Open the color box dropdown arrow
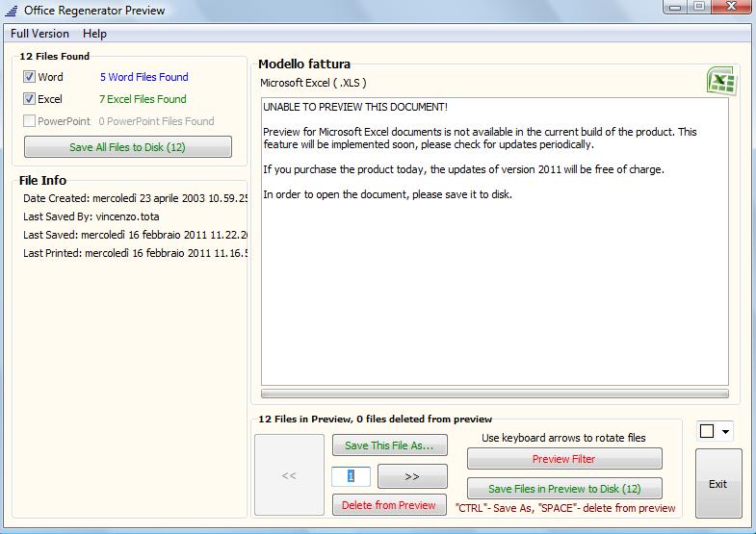The width and height of the screenshot is (756, 534). tap(725, 431)
